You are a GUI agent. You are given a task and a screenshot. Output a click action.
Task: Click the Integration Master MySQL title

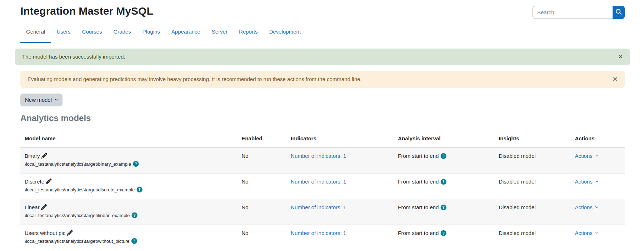[87, 11]
